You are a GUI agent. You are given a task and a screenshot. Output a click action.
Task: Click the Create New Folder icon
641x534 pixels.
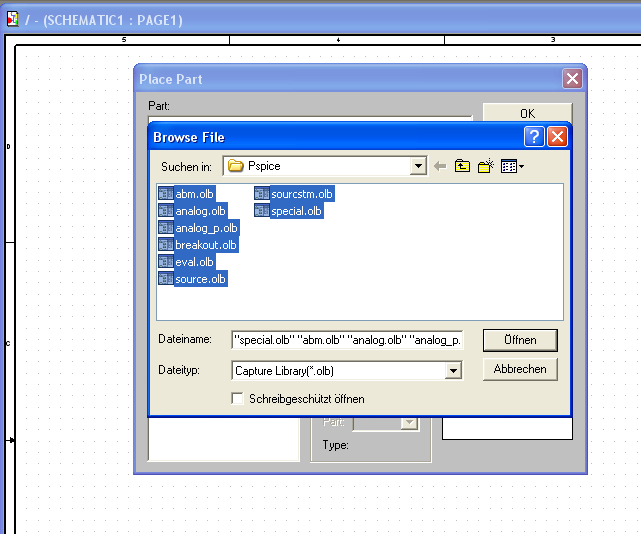[486, 166]
